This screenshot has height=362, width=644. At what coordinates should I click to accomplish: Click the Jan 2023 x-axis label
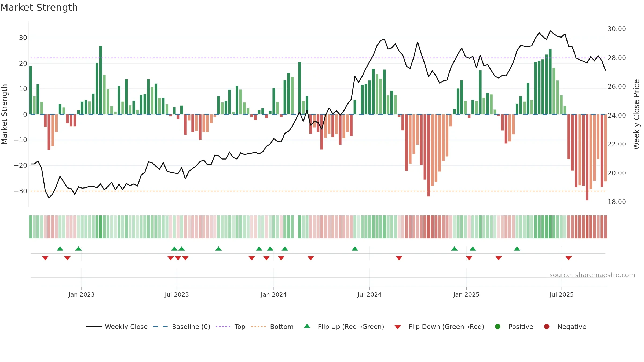(x=82, y=294)
